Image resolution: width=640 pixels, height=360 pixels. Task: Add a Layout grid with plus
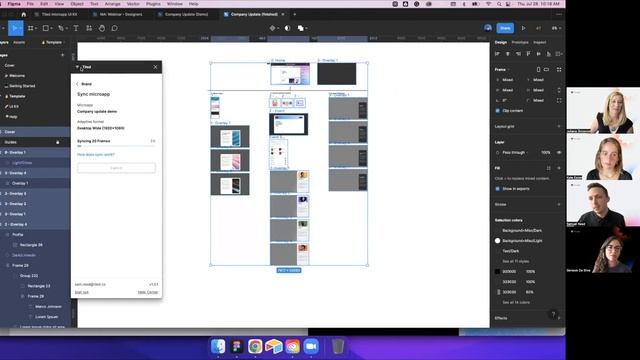coord(559,127)
